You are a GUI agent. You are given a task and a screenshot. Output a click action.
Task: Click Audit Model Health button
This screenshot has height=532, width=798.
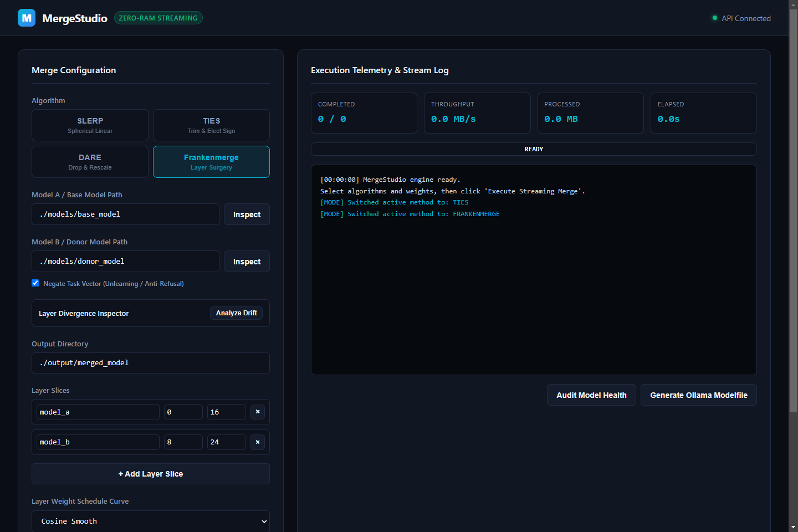[591, 395]
